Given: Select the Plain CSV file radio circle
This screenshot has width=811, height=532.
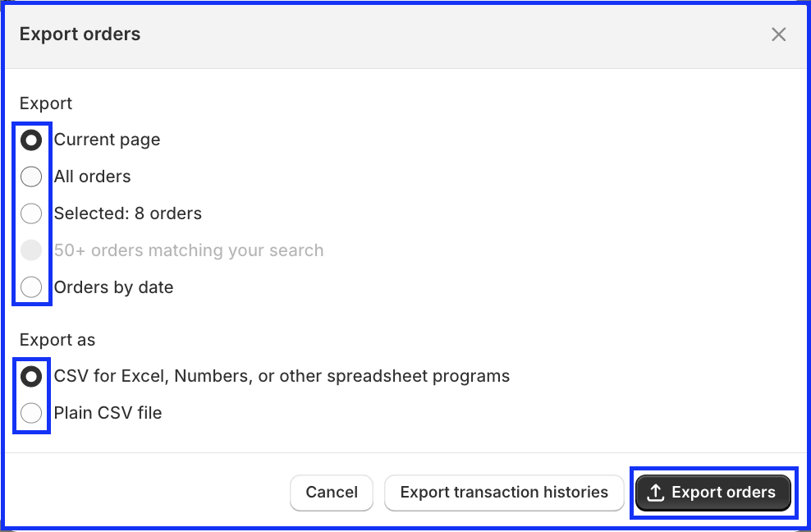Looking at the screenshot, I should 31,413.
